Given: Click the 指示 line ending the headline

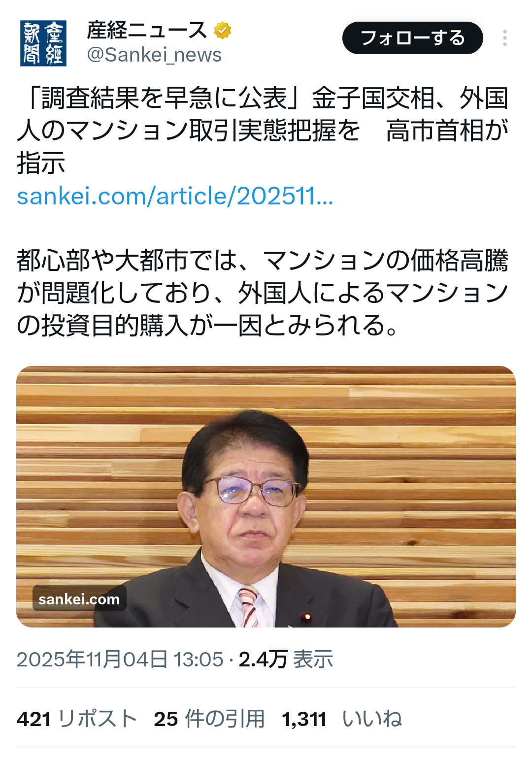Looking at the screenshot, I should tap(41, 163).
